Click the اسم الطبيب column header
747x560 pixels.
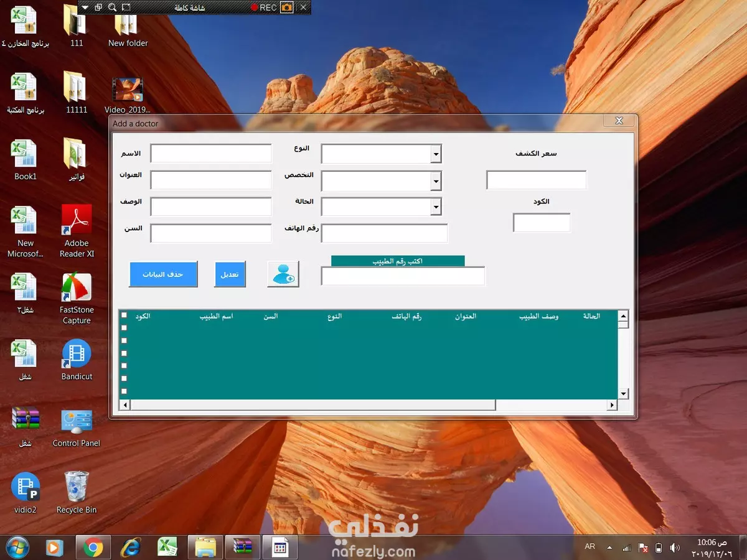[x=216, y=316]
